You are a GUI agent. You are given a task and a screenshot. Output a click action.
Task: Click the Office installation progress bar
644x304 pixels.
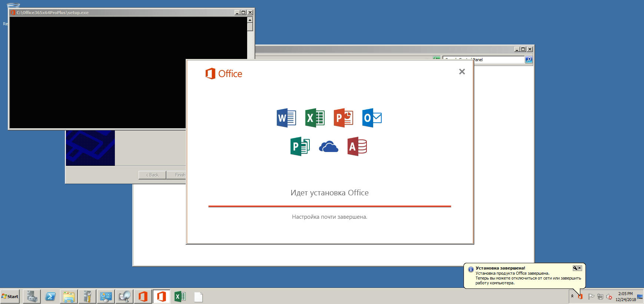tap(329, 206)
